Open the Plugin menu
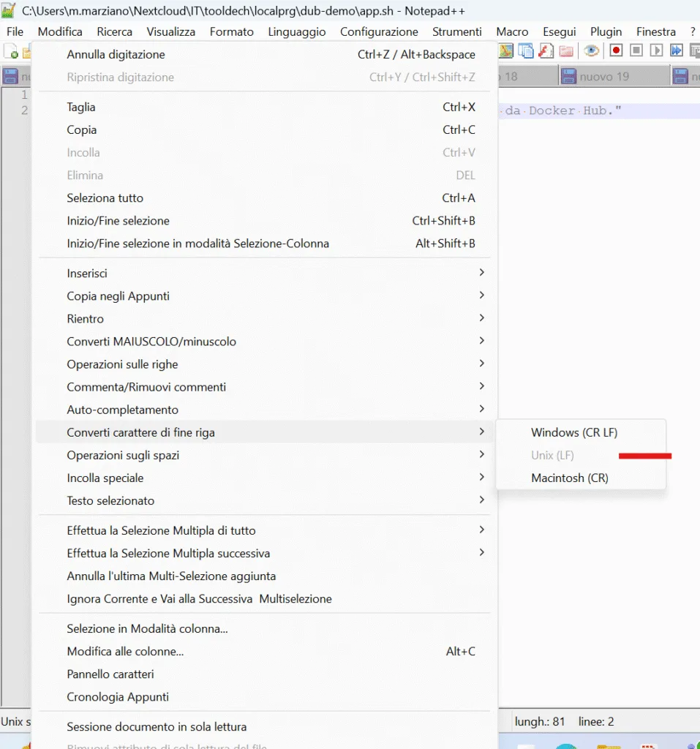 (x=606, y=31)
